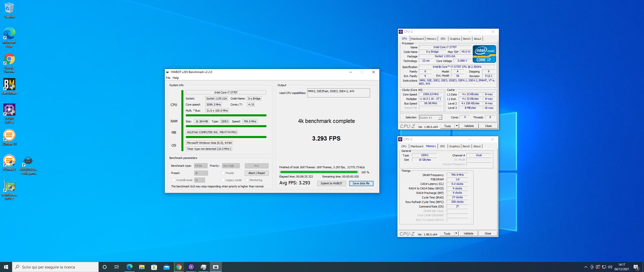644x272 pixels.
Task: Open the 3DMark 11 desktop shortcut
Action: coord(9,138)
